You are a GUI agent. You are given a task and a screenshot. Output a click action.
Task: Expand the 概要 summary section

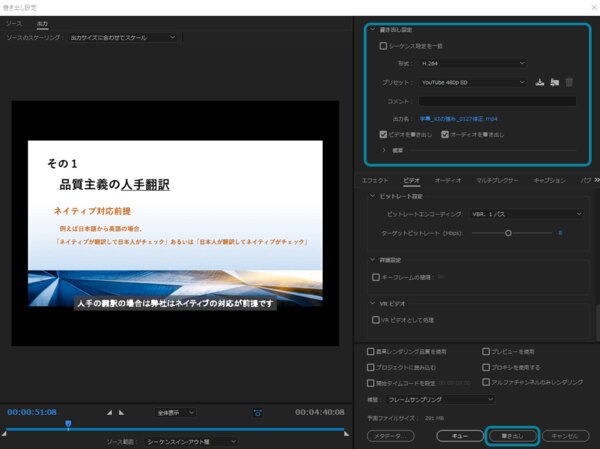coord(384,150)
